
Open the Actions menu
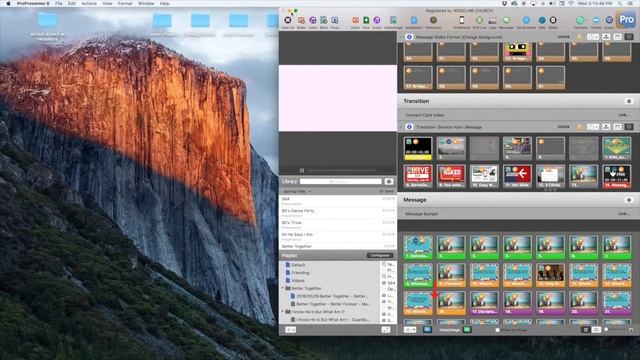click(x=89, y=3)
